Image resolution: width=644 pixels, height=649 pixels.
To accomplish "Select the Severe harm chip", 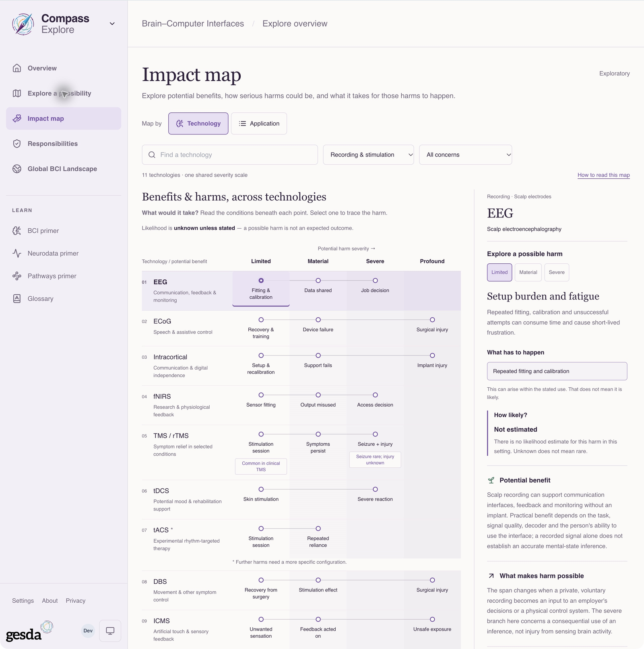I will tap(557, 273).
